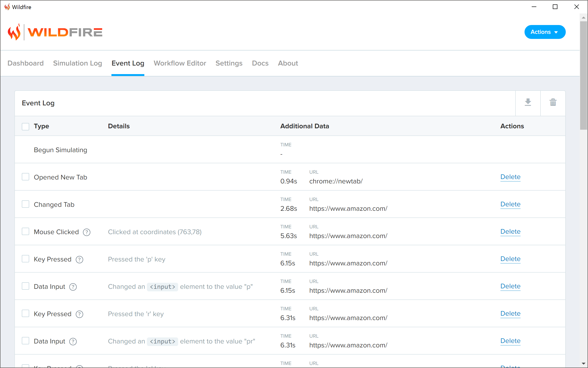588x368 pixels.
Task: Select the Changed Tab event checkbox
Action: (25, 204)
